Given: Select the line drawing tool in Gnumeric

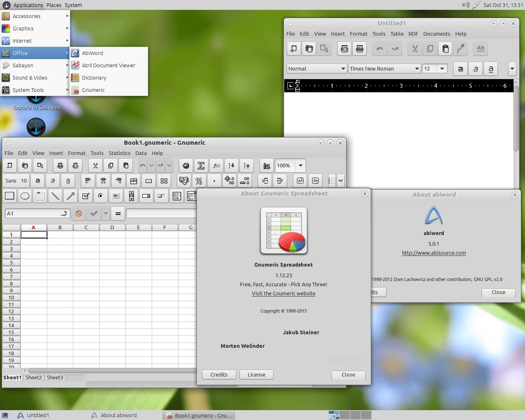Looking at the screenshot, I should (55, 196).
